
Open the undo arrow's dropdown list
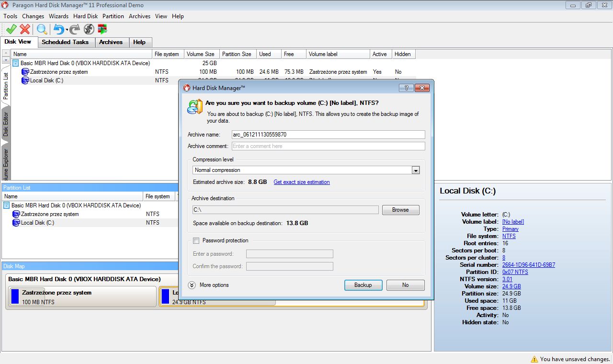[x=67, y=30]
